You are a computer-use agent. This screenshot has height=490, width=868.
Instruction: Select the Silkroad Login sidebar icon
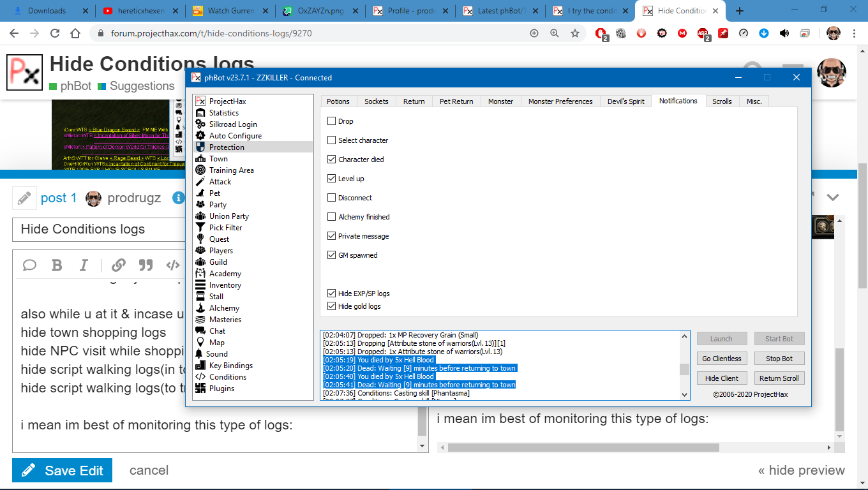coord(200,124)
